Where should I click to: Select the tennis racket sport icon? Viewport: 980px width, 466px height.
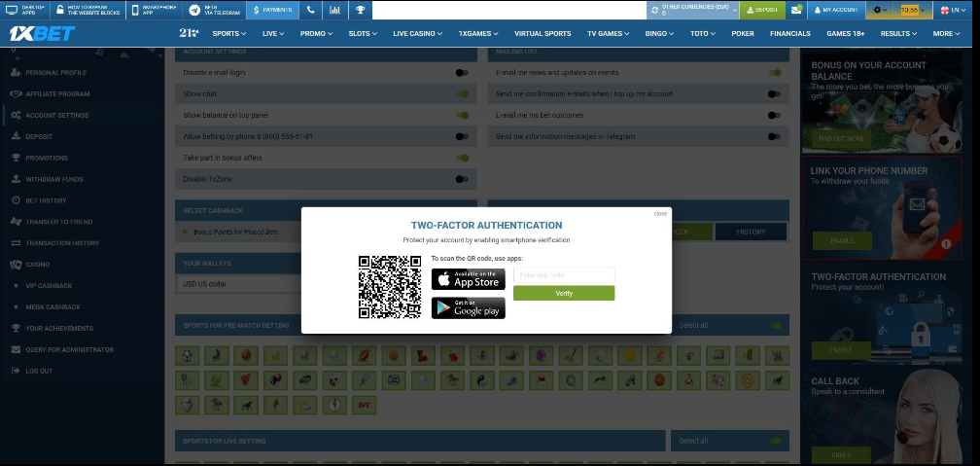(364, 380)
